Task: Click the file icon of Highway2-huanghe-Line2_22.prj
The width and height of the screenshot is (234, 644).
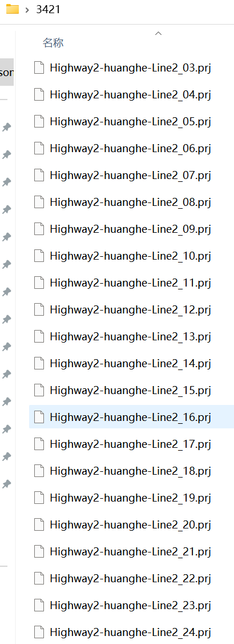Action: tap(39, 579)
